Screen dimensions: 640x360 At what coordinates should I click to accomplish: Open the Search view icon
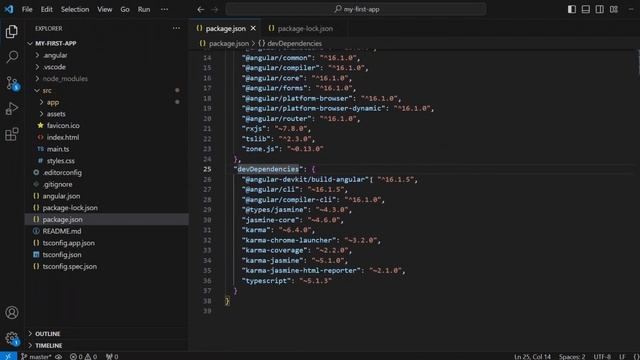tap(12, 57)
